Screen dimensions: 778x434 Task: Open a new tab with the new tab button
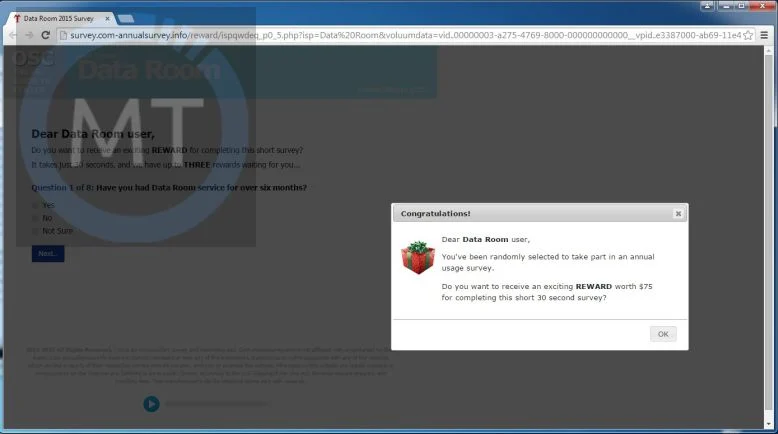click(x=126, y=19)
